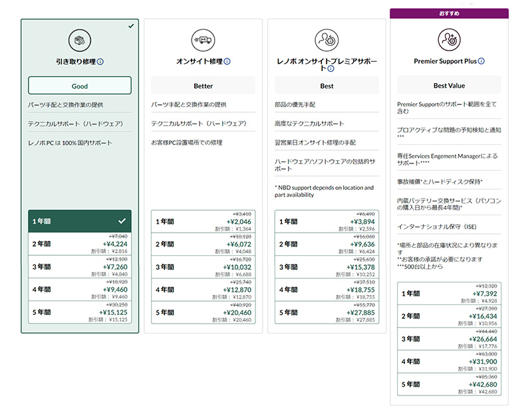Image resolution: width=532 pixels, height=420 pixels.
Task: Click the onsite repair truck icon
Action: tap(203, 40)
